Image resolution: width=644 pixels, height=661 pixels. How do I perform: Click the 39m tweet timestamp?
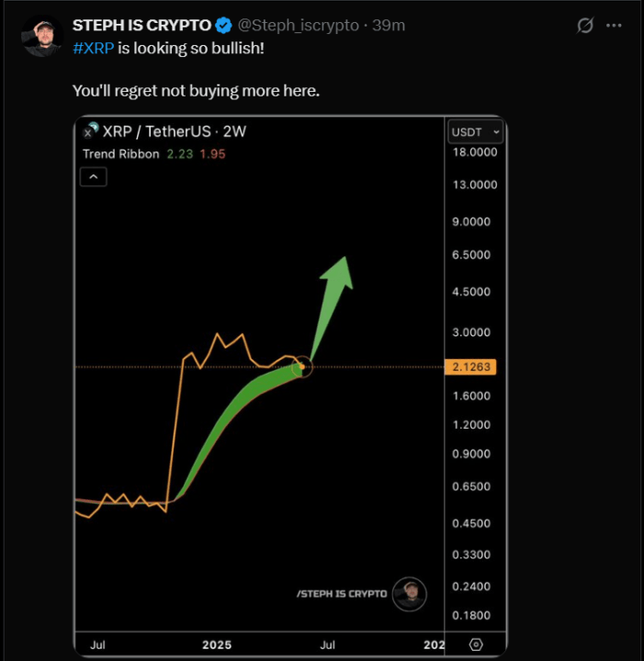coord(389,26)
